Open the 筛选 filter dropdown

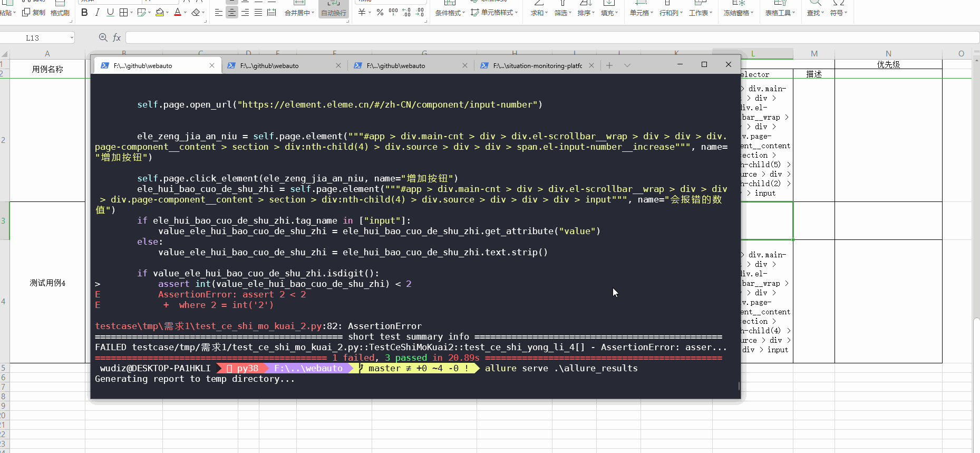(562, 13)
